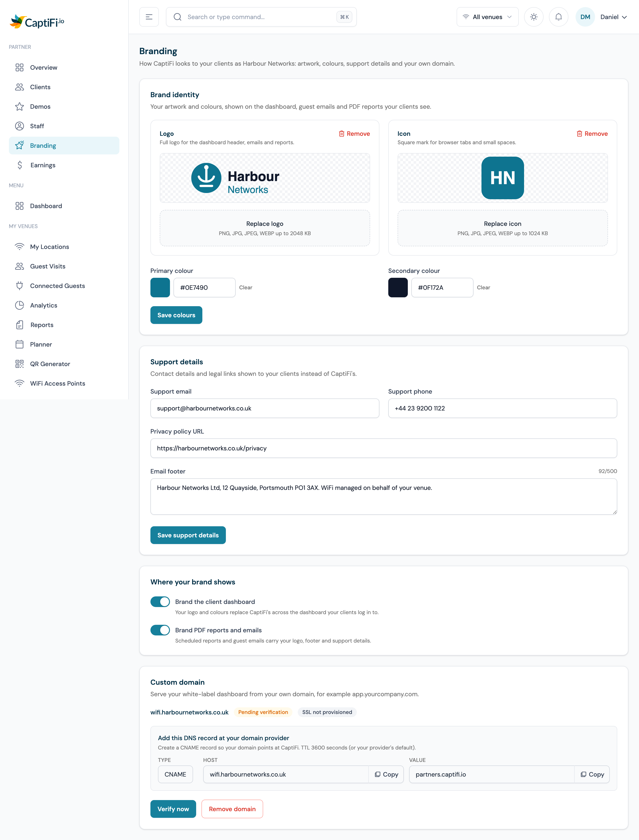Click the Harbour Networks logo preview
The width and height of the screenshot is (639, 840).
265,178
